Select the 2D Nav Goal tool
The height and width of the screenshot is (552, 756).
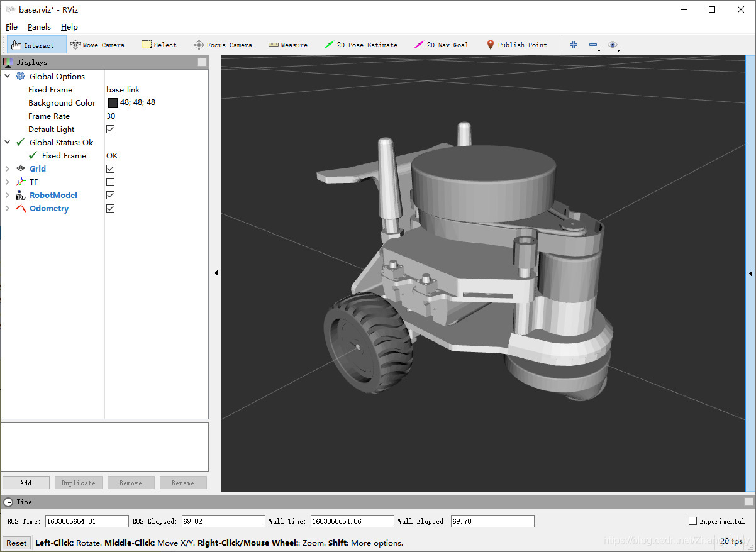tap(442, 45)
